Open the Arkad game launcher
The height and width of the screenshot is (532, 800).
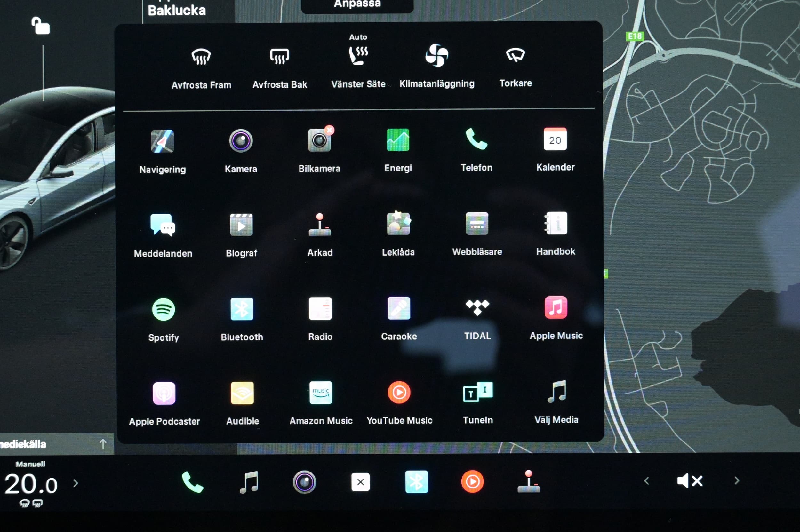(x=319, y=225)
